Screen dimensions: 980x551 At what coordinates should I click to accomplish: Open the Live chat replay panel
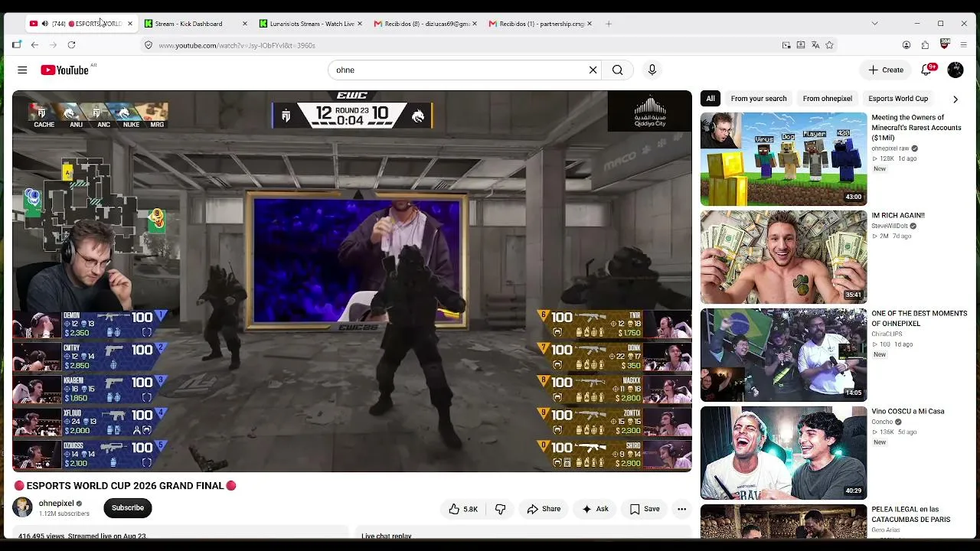pos(524,532)
